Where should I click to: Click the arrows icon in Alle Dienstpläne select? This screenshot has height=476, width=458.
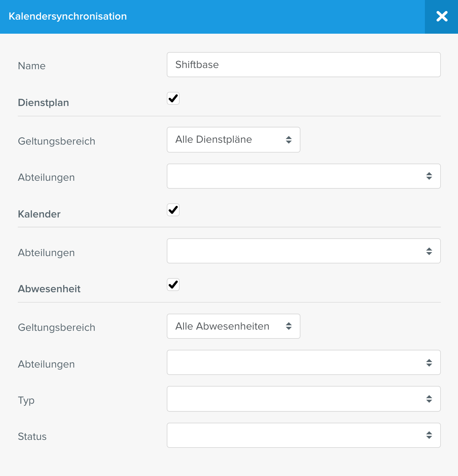(x=289, y=140)
